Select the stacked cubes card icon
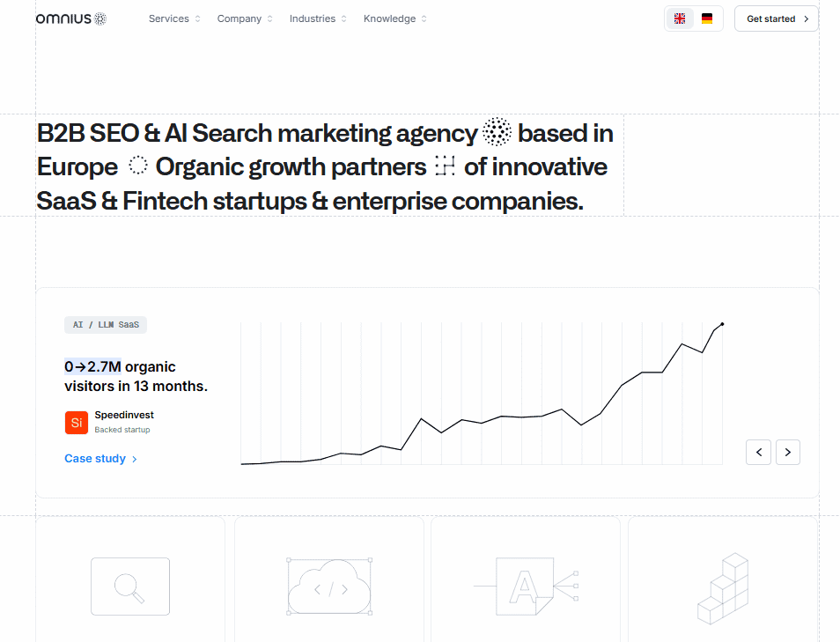This screenshot has height=642, width=840. coord(723,587)
